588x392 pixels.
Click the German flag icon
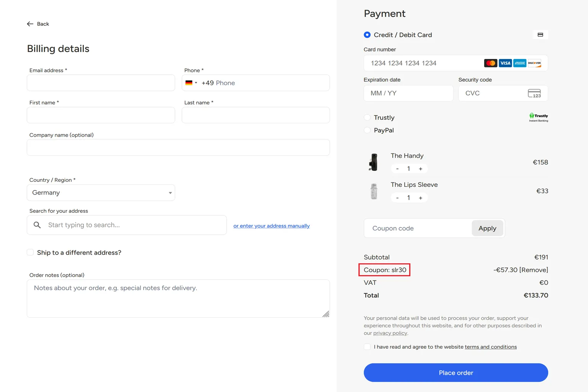click(189, 83)
